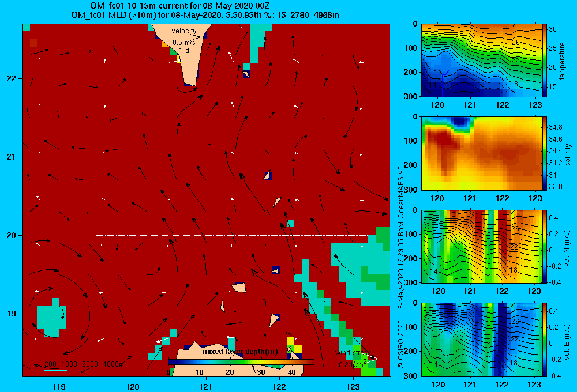Viewport: 577px width, 392px height.
Task: Click the vertical "temperature" axis label
Action: pyautogui.click(x=562, y=61)
